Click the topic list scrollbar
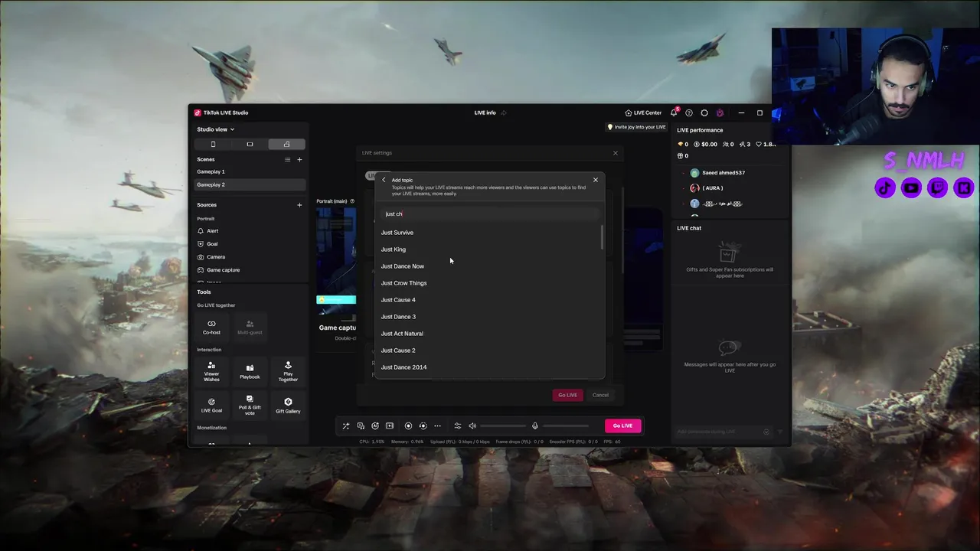980x551 pixels. (x=603, y=237)
